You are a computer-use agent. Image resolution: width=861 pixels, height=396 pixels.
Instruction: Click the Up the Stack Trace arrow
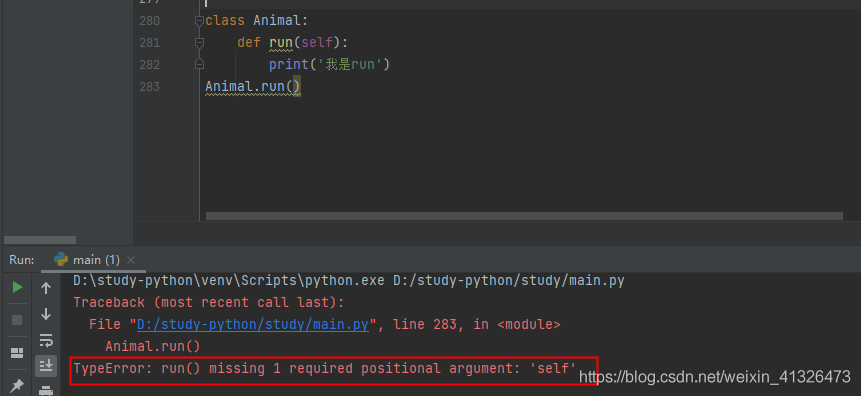pos(46,288)
